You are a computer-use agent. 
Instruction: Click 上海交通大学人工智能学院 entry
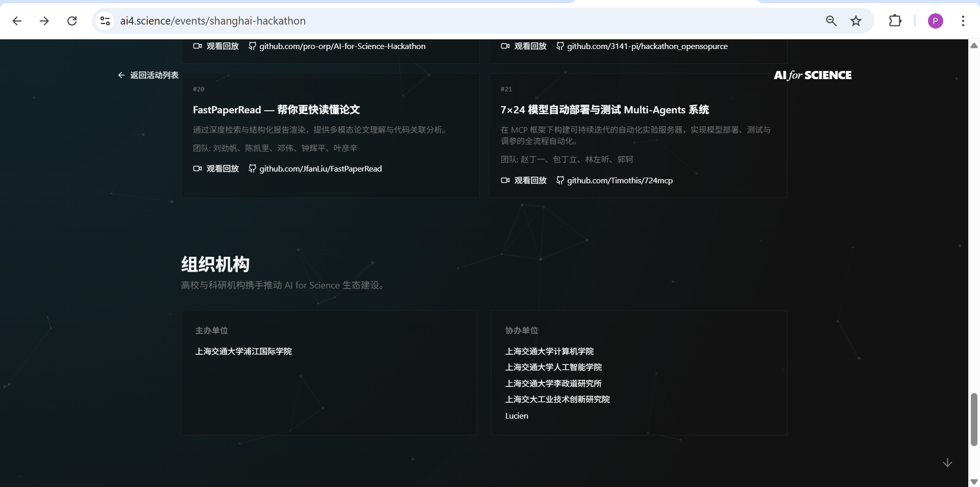click(553, 367)
